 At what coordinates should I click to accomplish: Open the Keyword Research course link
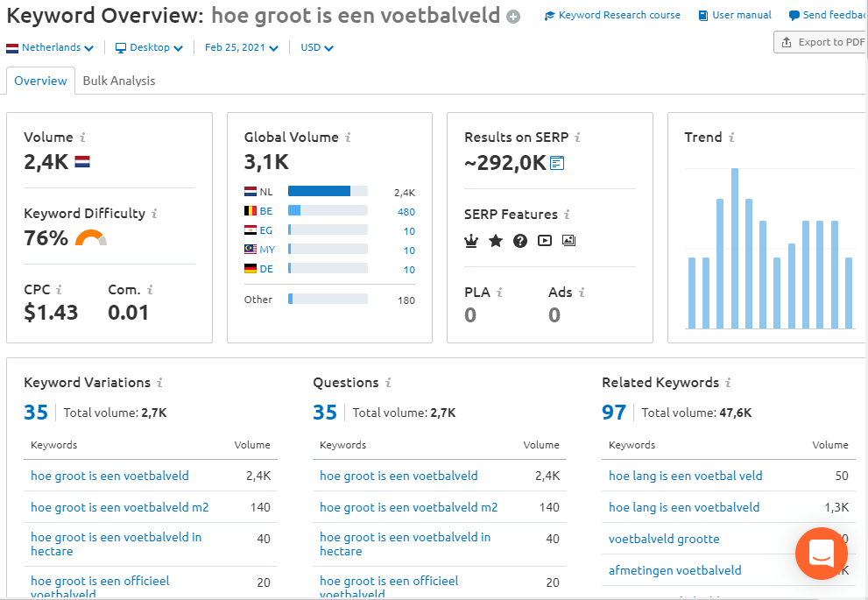(613, 16)
